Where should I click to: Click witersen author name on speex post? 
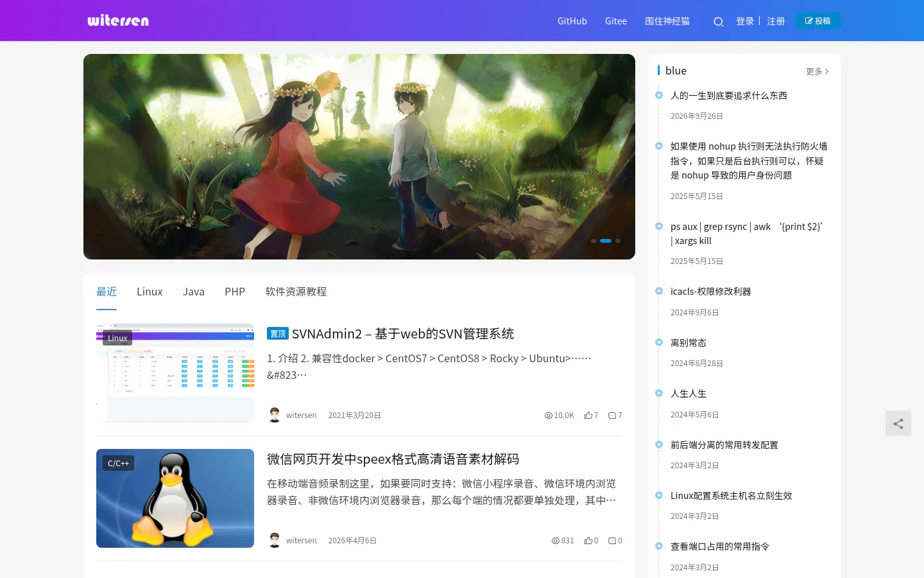(302, 541)
